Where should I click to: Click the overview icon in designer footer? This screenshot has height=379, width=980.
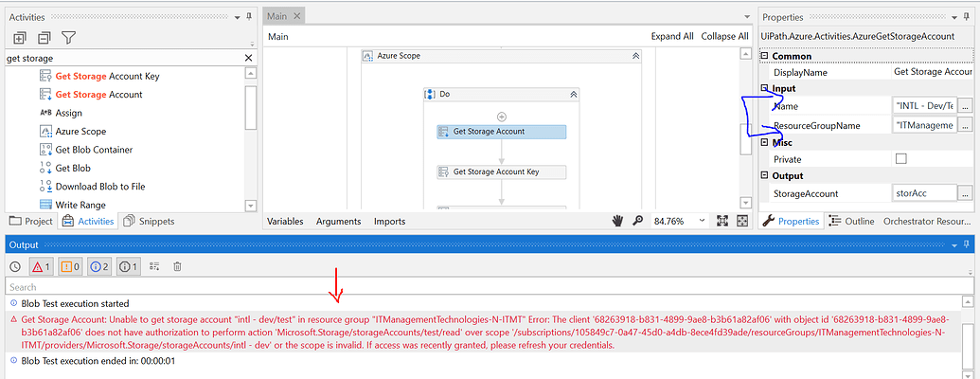coord(742,221)
